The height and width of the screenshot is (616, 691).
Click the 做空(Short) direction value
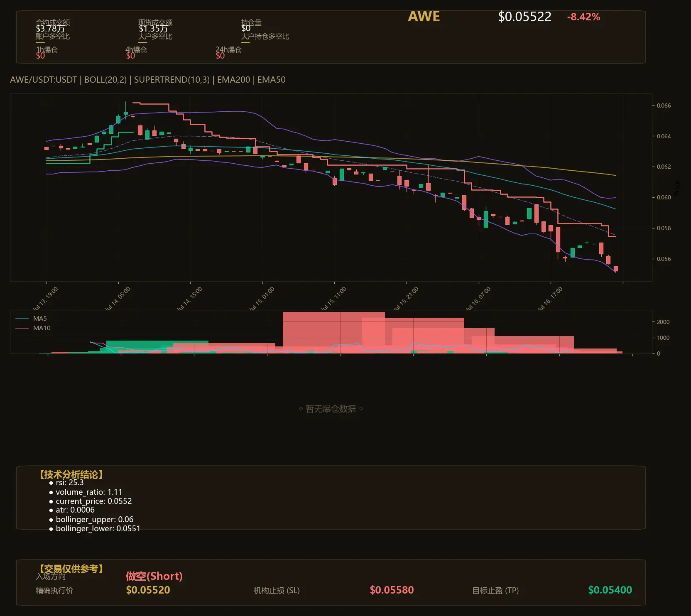(154, 576)
